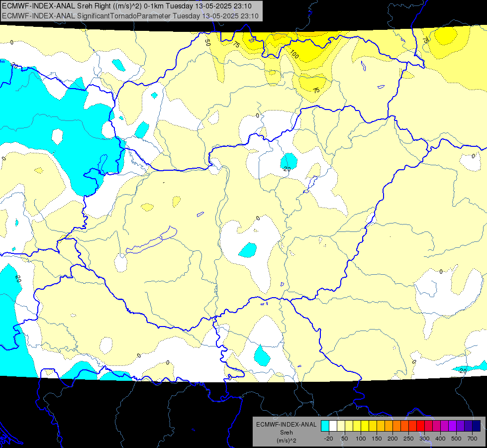Click the '-20' tick label under the legend
Viewport: 487px width, 448px height.
(x=329, y=439)
